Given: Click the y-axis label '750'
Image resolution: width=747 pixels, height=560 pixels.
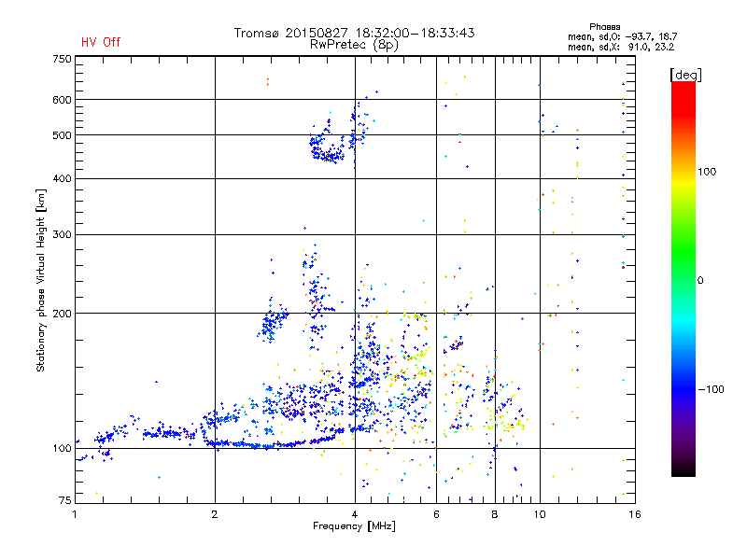Looking at the screenshot, I should (62, 59).
